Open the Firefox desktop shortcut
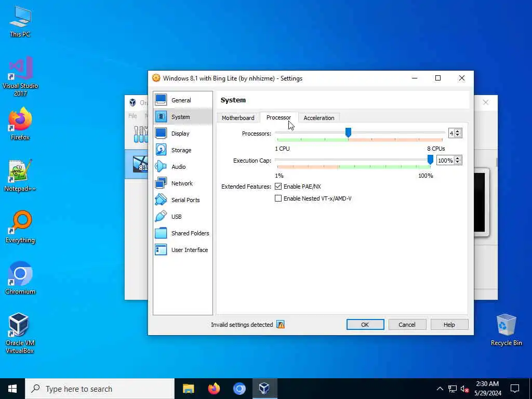The width and height of the screenshot is (532, 399). click(20, 124)
